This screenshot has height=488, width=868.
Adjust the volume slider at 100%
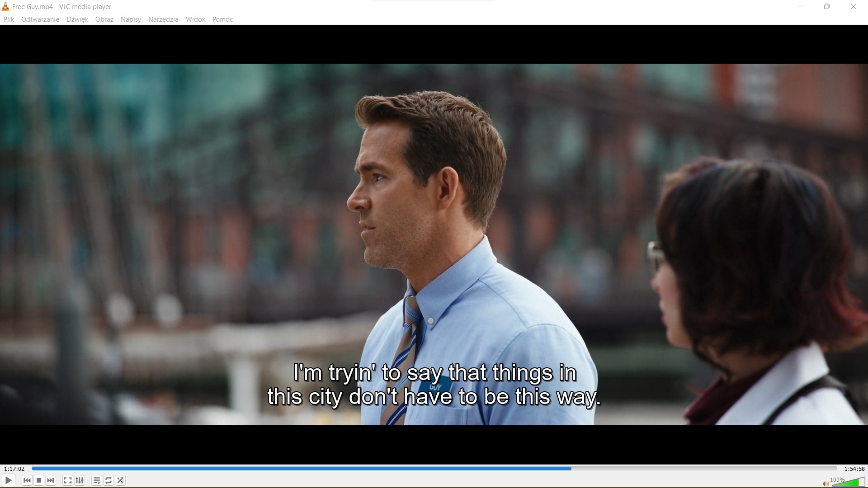[x=848, y=482]
